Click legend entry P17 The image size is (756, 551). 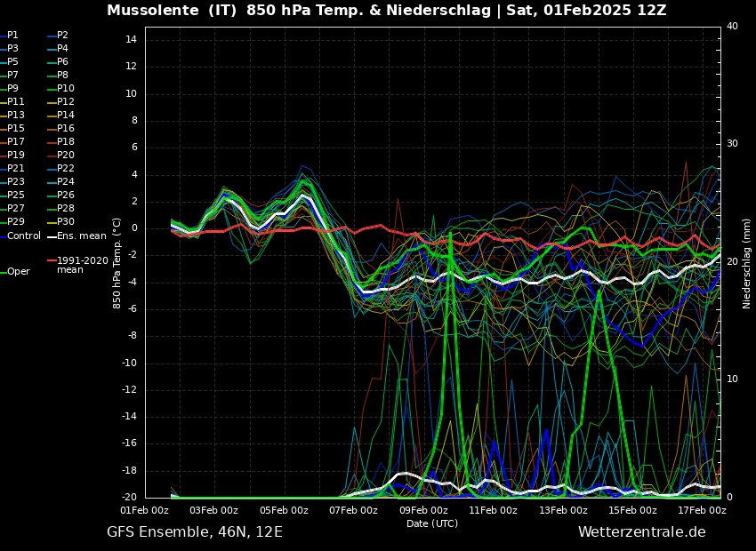(x=15, y=141)
